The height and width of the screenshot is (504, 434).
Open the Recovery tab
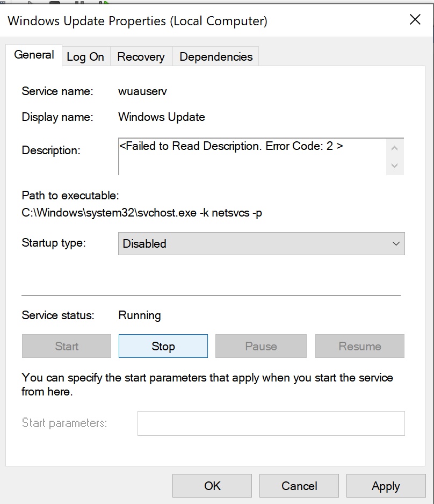(141, 56)
